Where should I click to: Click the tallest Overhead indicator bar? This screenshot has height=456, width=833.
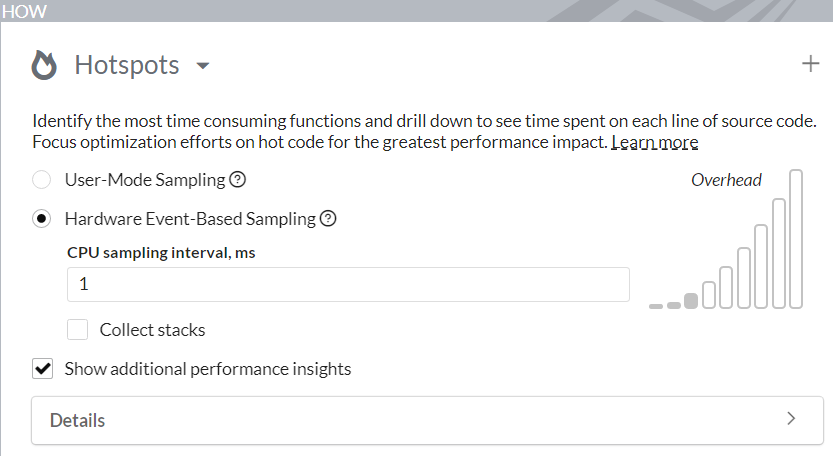tap(796, 239)
